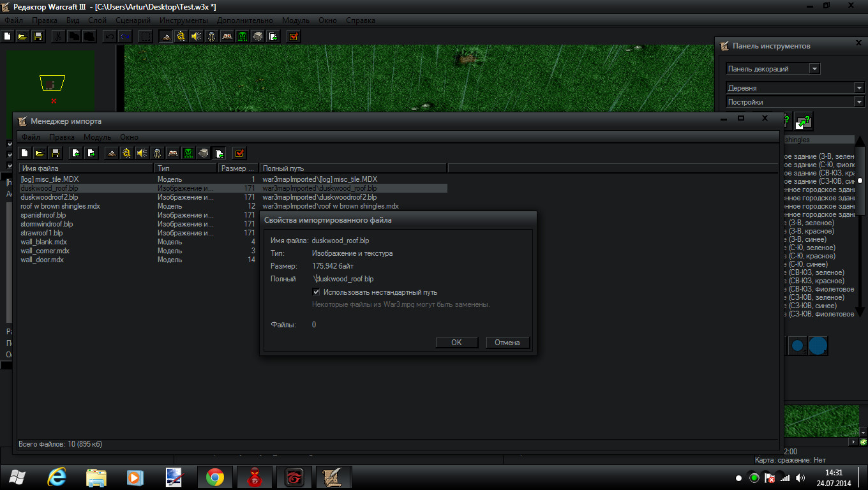Activate the selection brush tool in main toolbar
Screen dimensions: 868x490
[146, 36]
